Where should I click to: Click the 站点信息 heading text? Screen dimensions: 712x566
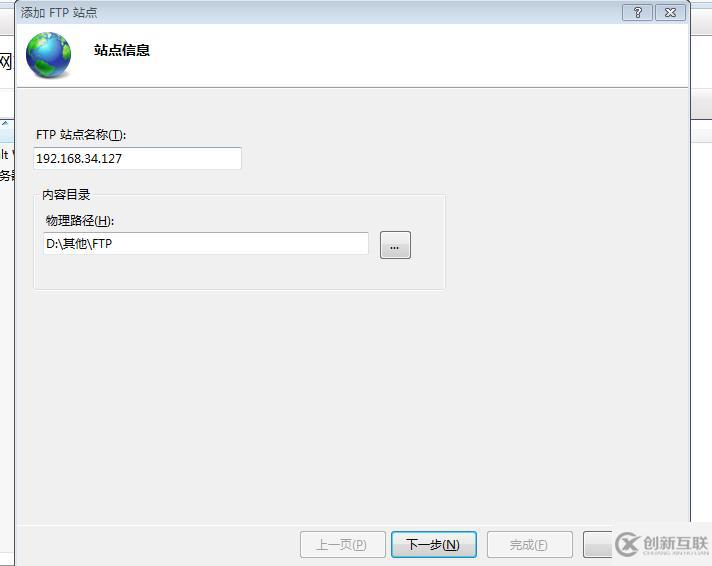122,50
